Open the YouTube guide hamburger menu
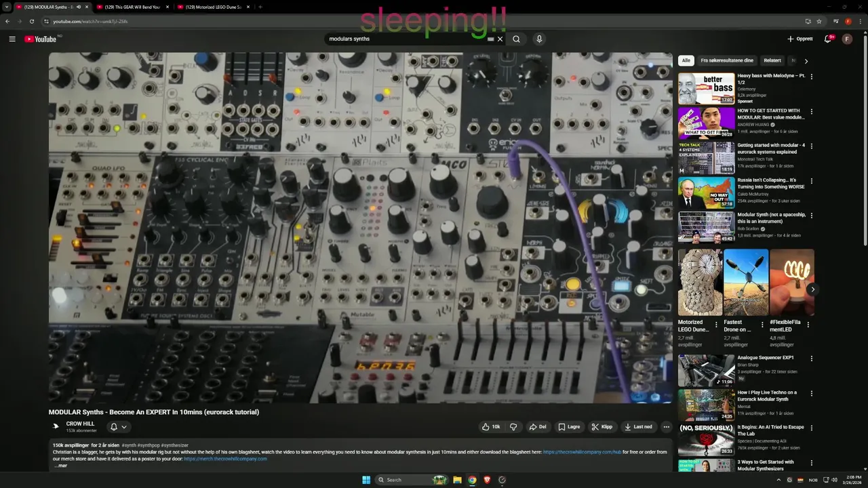This screenshot has width=868, height=488. click(12, 39)
